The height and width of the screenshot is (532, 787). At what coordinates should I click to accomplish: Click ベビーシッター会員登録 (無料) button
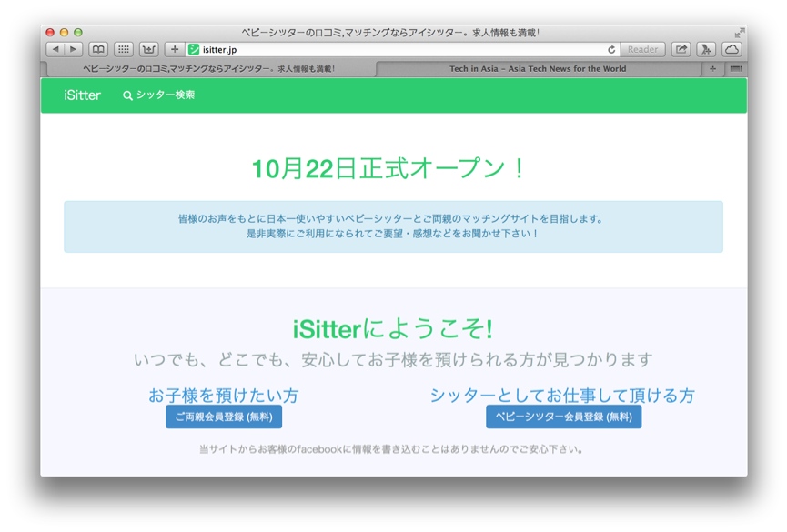[x=564, y=417]
